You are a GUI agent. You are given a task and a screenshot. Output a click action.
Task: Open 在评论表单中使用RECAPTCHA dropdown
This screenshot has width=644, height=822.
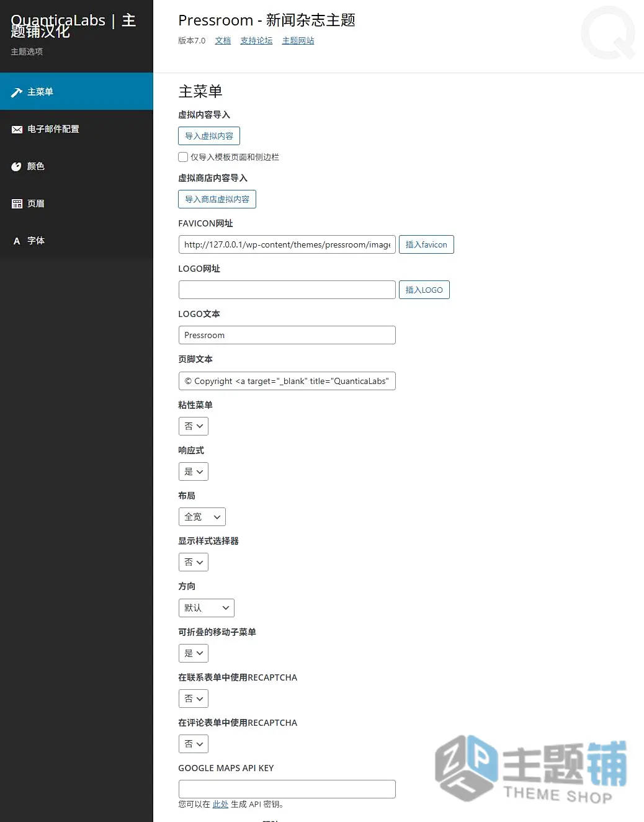click(194, 744)
